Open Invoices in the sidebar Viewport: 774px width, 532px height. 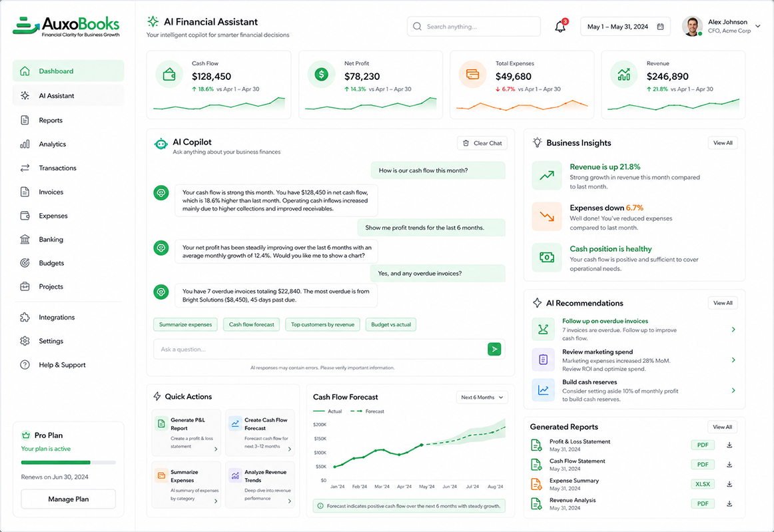point(68,192)
